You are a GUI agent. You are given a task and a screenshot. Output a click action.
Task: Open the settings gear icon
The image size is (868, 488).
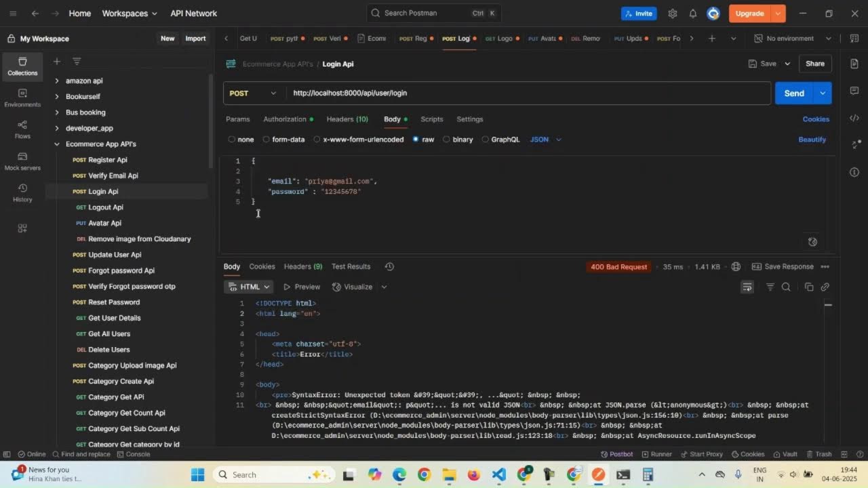672,14
